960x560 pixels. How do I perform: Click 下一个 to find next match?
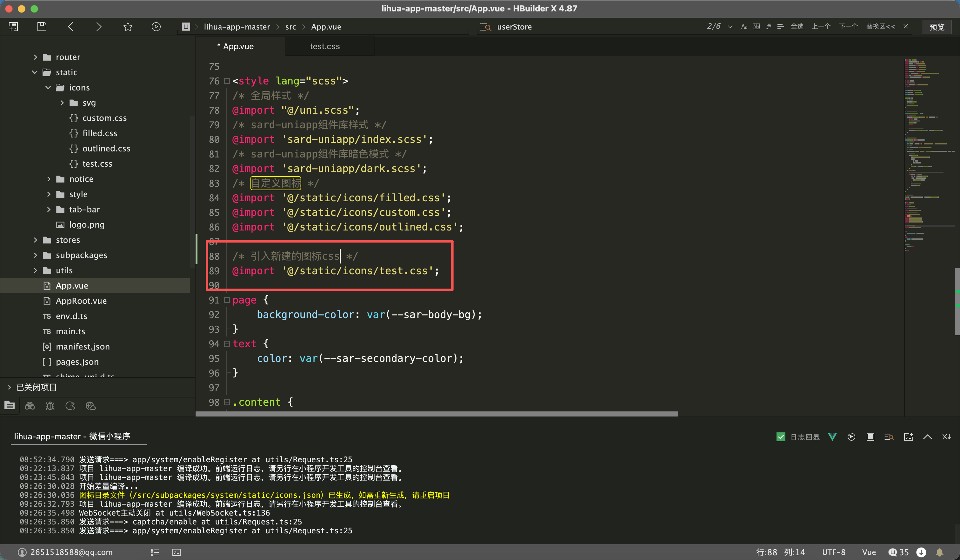click(848, 27)
